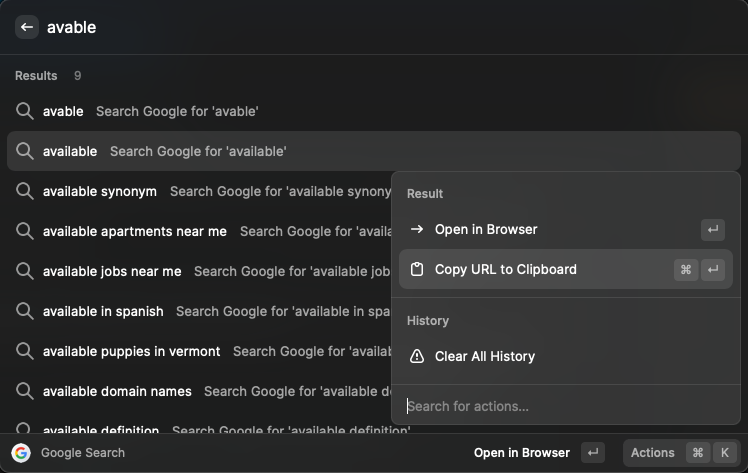Choose 'Copy URL to Clipboard' action
Image resolution: width=748 pixels, height=473 pixels.
click(x=566, y=269)
